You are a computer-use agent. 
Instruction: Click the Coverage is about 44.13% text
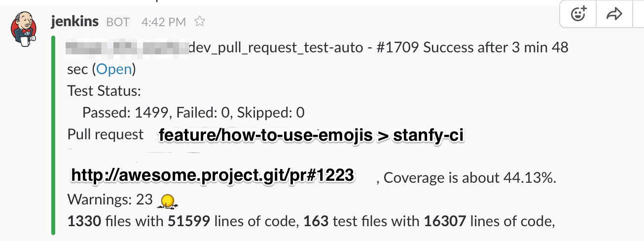[470, 178]
